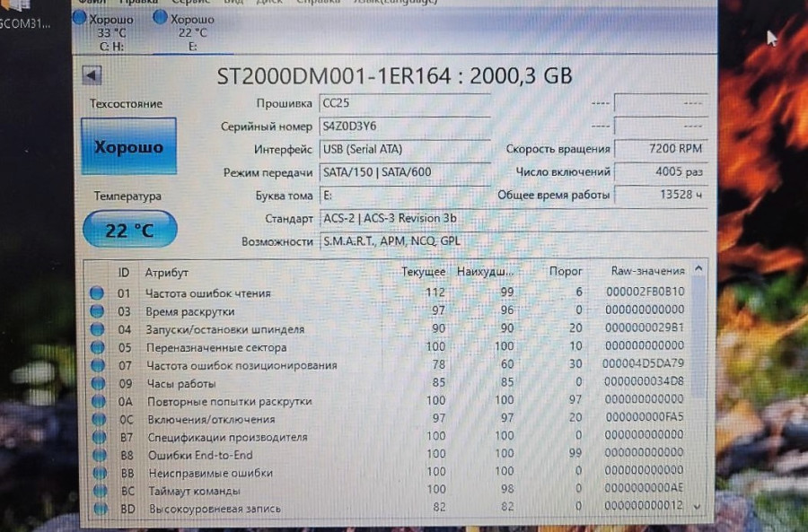Click the Возможности field S.M.A.R.T., APM, NCQ
The width and height of the screenshot is (808, 532).
point(514,241)
